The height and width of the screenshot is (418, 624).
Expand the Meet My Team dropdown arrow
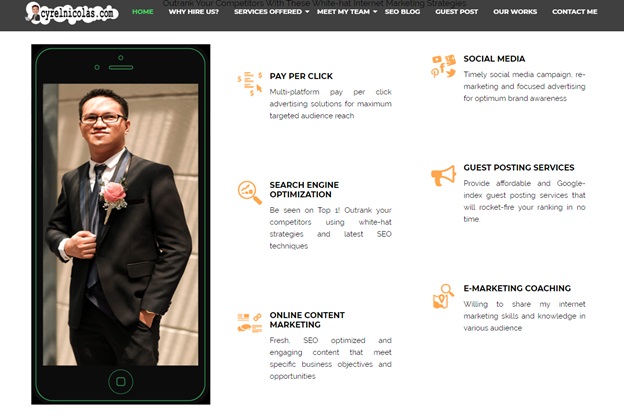click(375, 12)
